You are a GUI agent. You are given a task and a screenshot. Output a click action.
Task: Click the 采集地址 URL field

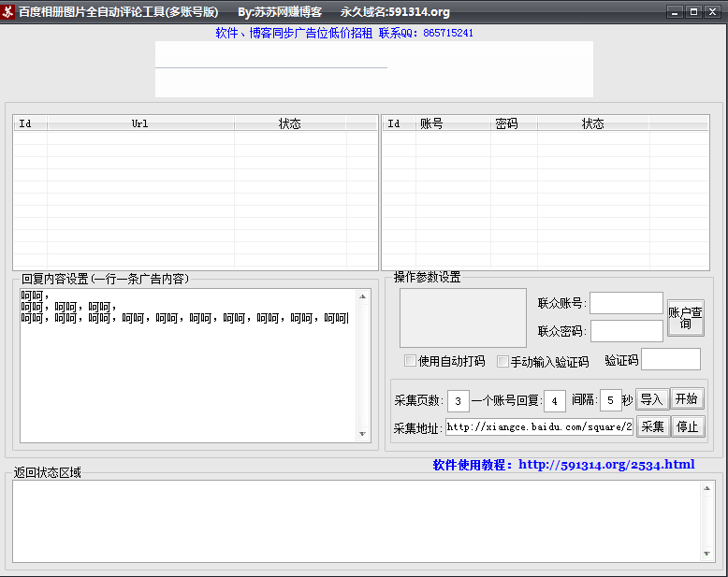click(540, 426)
